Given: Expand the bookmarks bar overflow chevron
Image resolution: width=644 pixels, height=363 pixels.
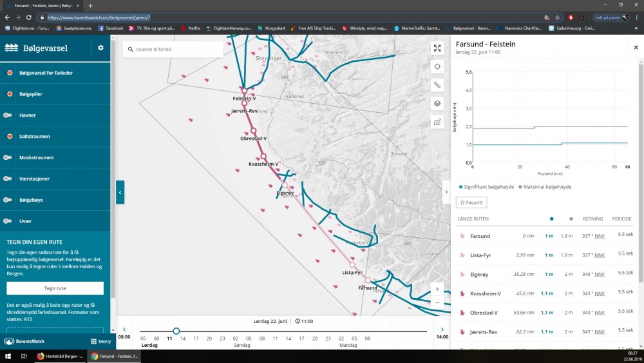Looking at the screenshot, I should [637, 28].
